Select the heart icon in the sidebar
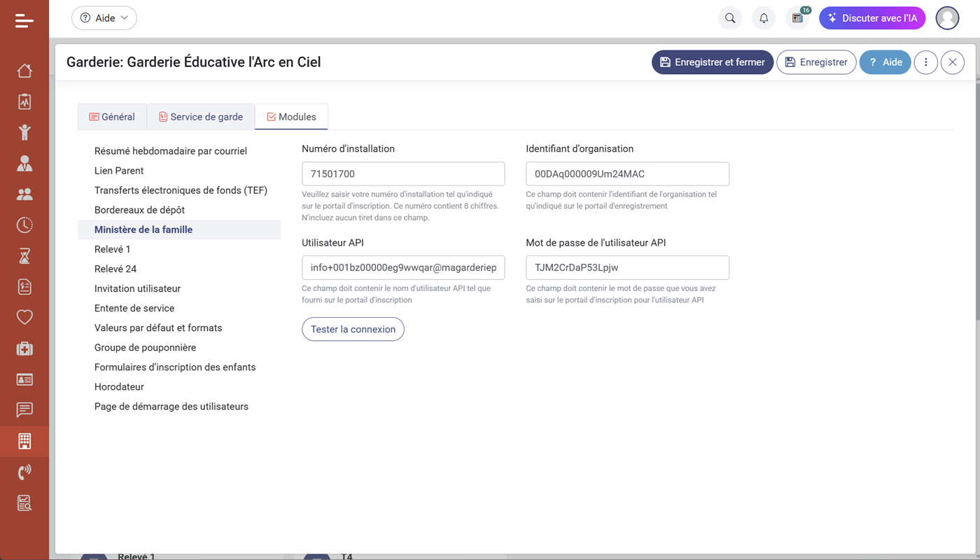This screenshot has width=980, height=560. point(24,317)
